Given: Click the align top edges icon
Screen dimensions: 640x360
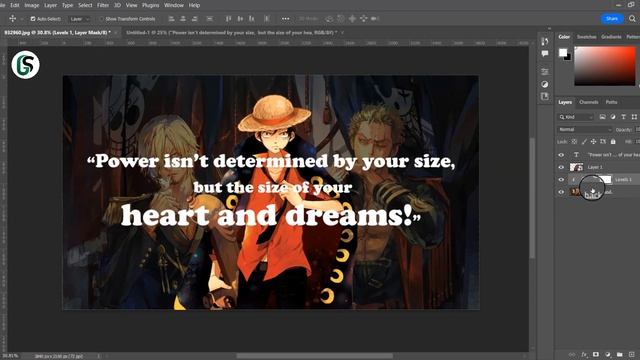Looking at the screenshot, I should coord(228,19).
